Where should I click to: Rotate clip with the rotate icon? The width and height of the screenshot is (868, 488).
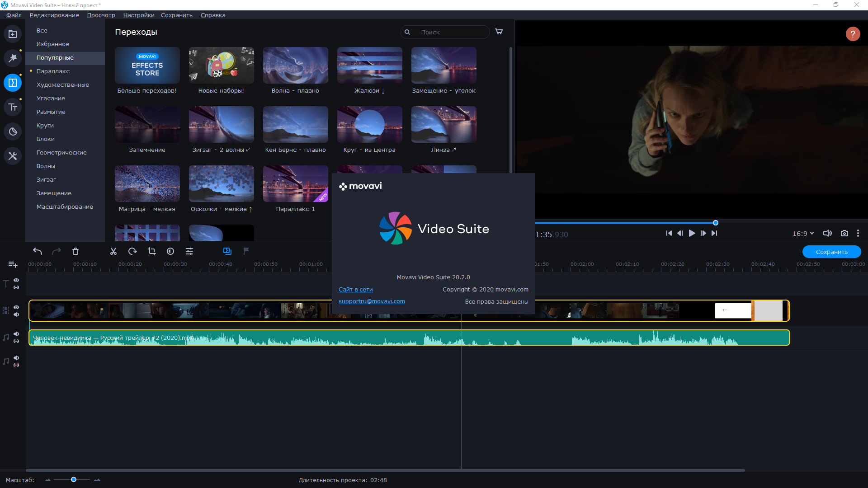point(132,251)
